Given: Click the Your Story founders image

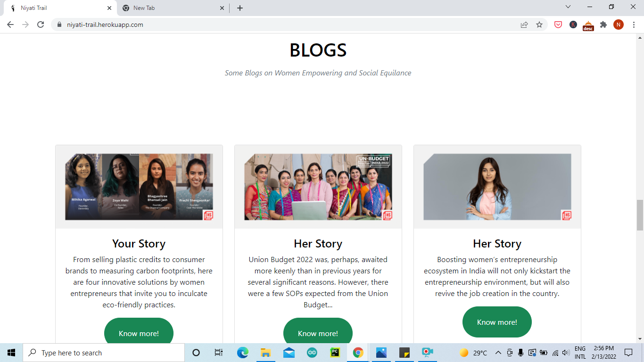Looking at the screenshot, I should (139, 187).
